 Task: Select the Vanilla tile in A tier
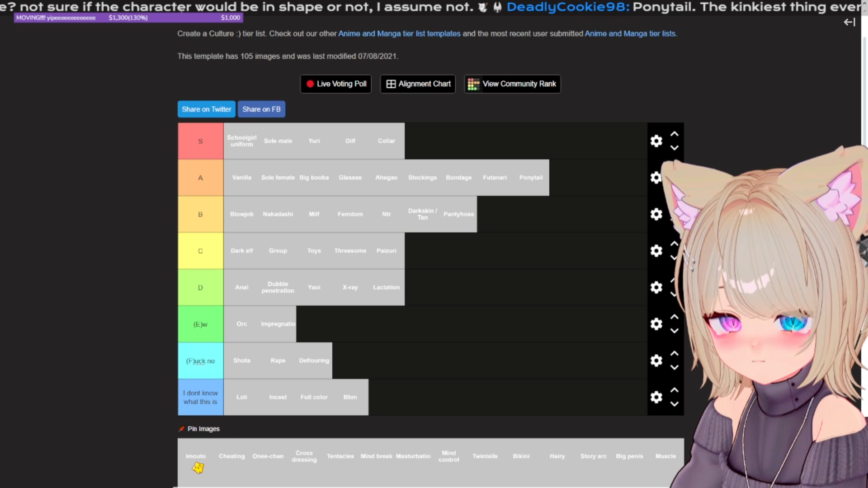pyautogui.click(x=242, y=178)
